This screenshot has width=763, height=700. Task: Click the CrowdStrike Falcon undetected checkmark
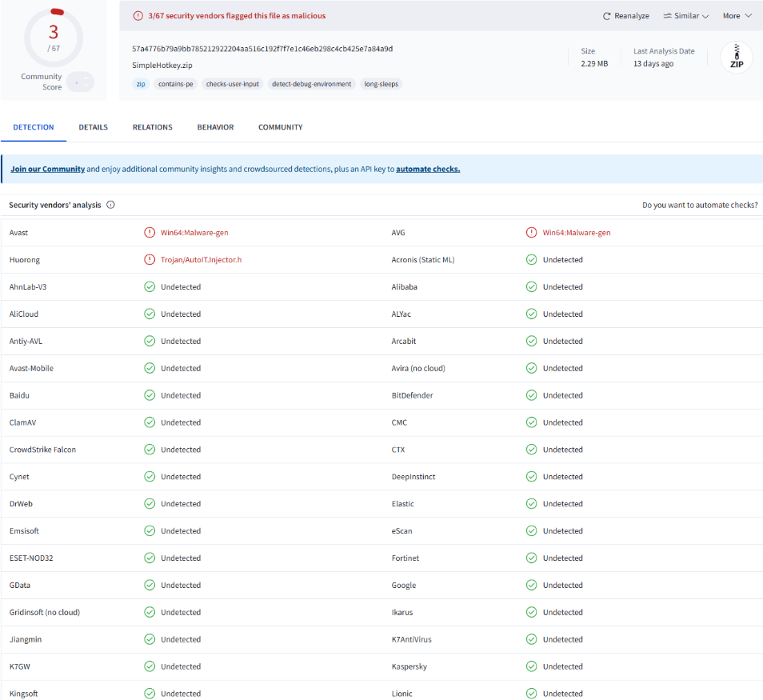pos(150,450)
